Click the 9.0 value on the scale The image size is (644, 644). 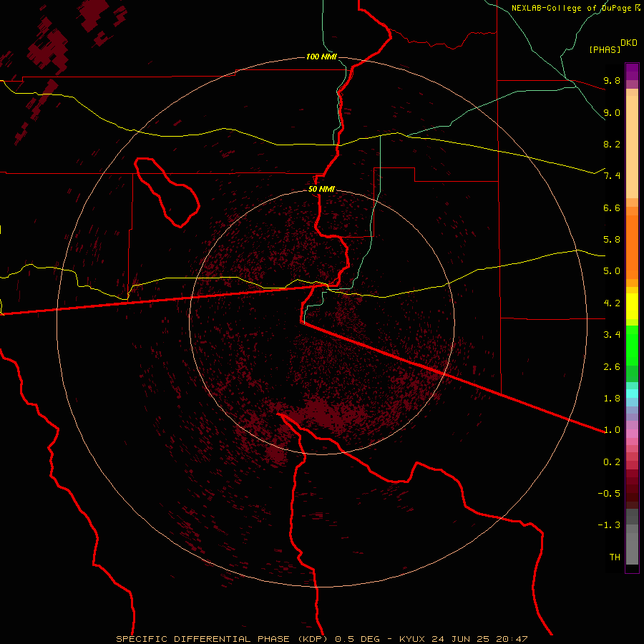[612, 112]
